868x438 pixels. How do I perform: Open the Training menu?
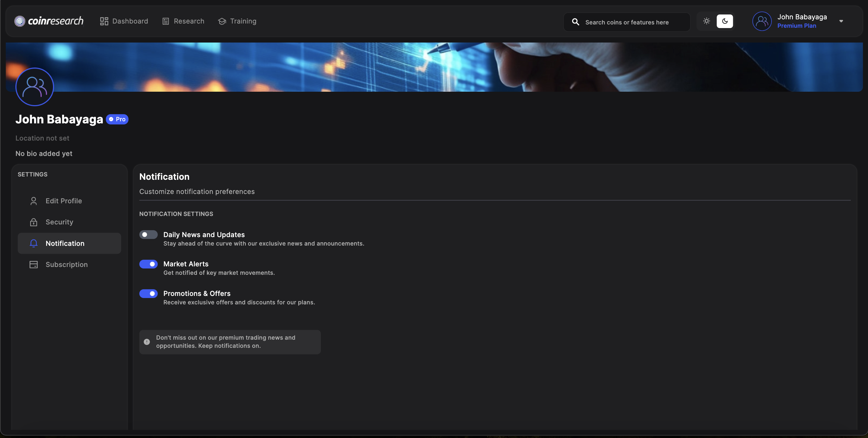(x=237, y=21)
